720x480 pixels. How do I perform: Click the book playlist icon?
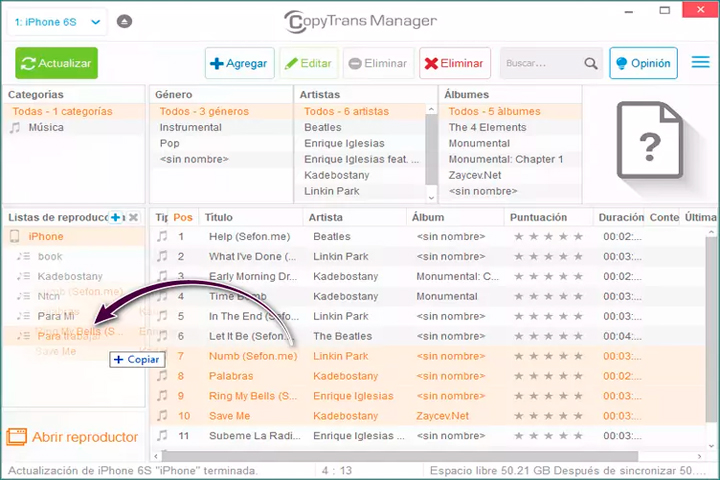pos(23,256)
